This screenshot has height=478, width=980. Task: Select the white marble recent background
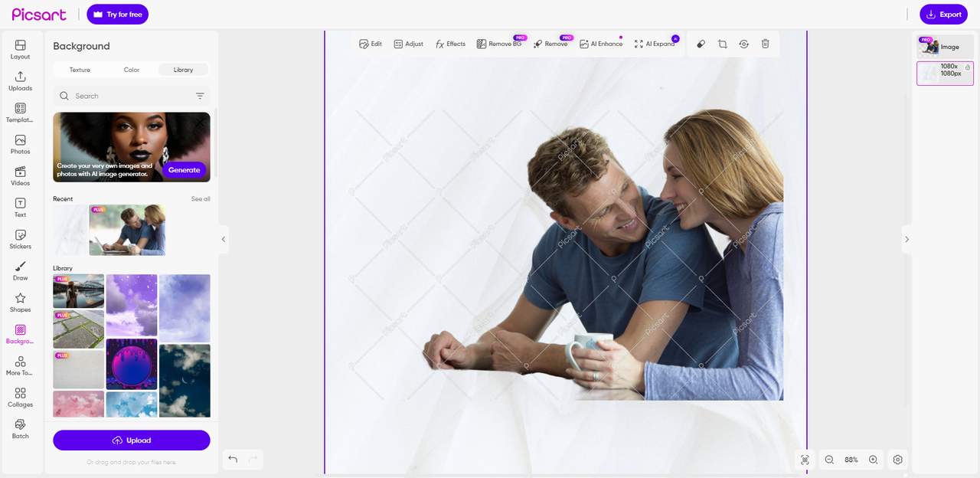[x=70, y=230]
